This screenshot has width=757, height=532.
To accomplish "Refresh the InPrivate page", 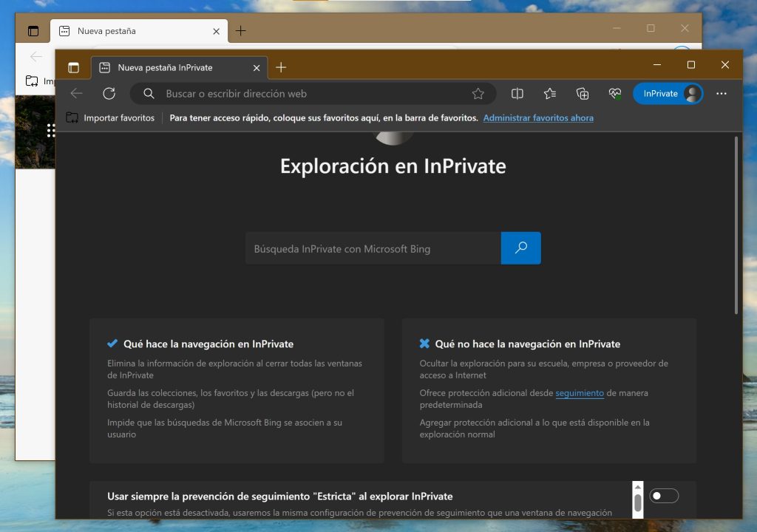I will 109,94.
